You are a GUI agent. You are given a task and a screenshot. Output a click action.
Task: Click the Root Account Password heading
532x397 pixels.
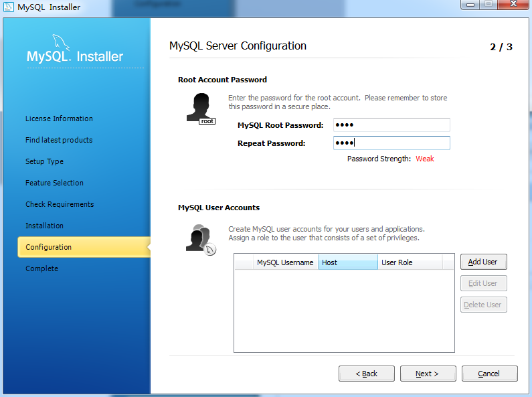pyautogui.click(x=222, y=80)
